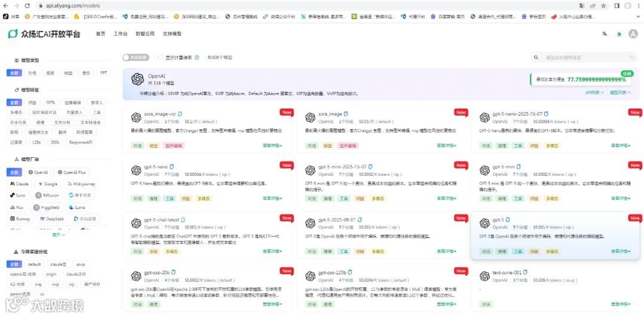Filter by the DeepSeek vendor button
The image size is (644, 317).
pos(52,219)
